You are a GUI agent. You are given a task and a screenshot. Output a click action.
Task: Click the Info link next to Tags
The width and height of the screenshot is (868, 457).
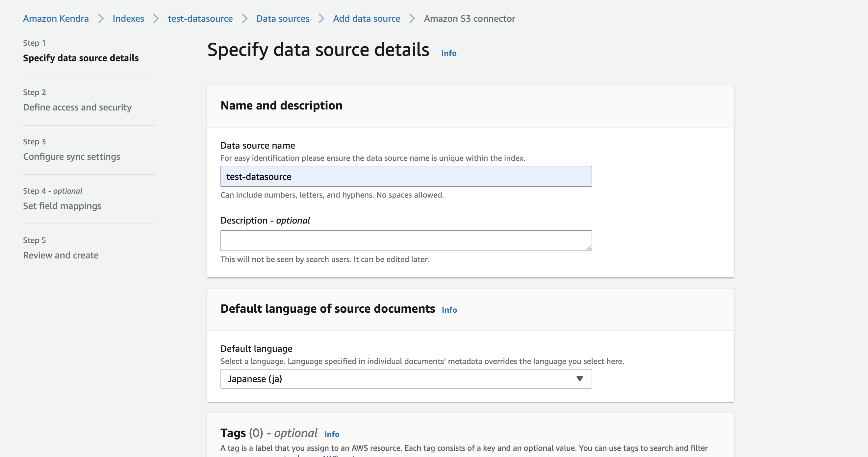332,434
